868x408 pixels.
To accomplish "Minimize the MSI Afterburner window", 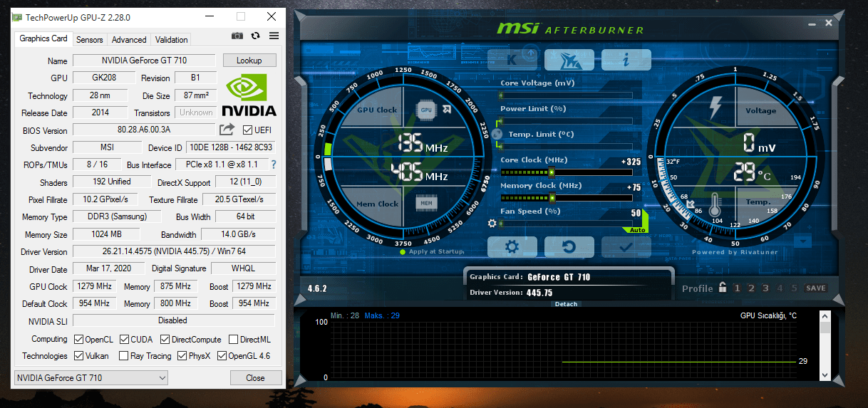I will [812, 23].
